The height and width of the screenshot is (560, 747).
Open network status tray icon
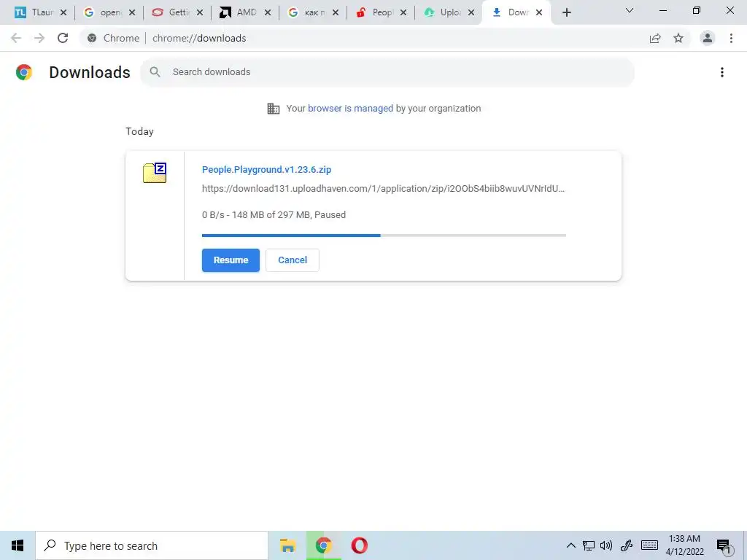(589, 545)
